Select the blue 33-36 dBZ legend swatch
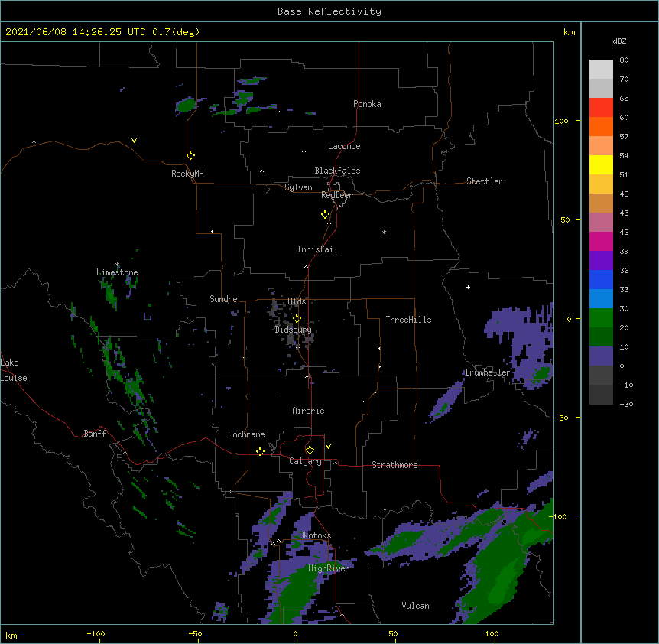The width and height of the screenshot is (659, 644). (x=601, y=279)
